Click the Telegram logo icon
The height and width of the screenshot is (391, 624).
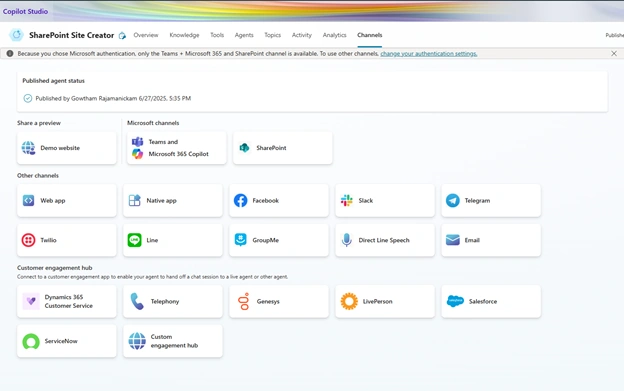pos(452,200)
